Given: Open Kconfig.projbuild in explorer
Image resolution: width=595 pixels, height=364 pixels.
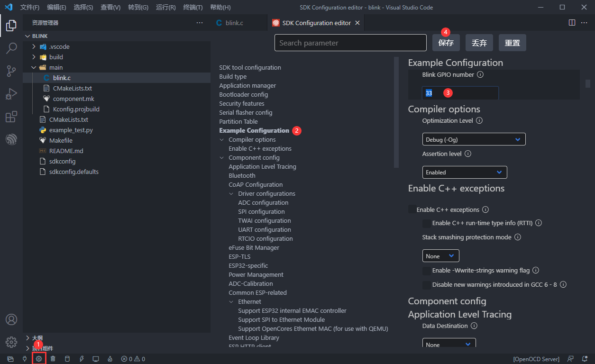Looking at the screenshot, I should point(76,109).
